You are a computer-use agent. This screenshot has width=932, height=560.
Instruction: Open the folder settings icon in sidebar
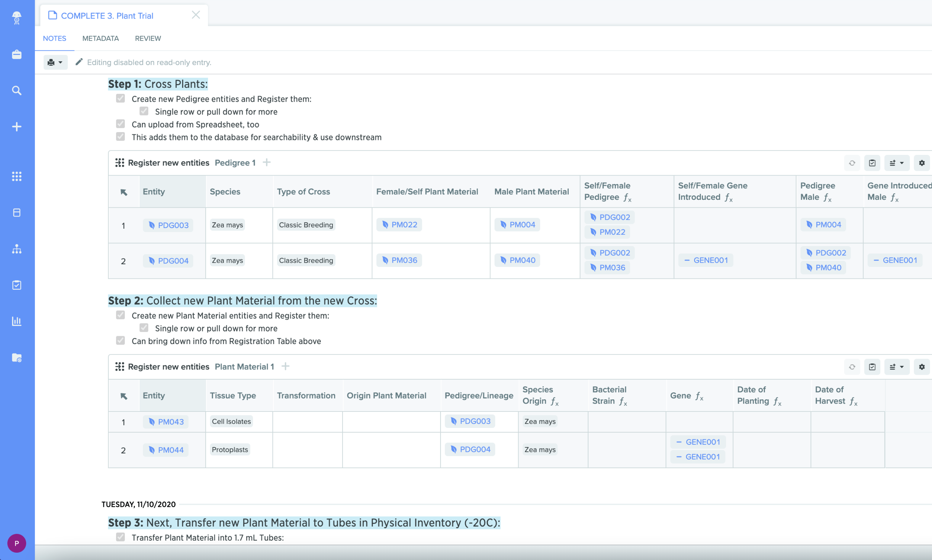(x=17, y=357)
